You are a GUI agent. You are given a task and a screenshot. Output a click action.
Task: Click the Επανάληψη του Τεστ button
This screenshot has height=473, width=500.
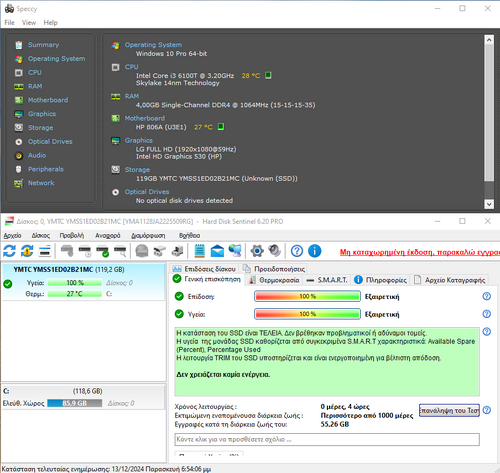tap(449, 410)
